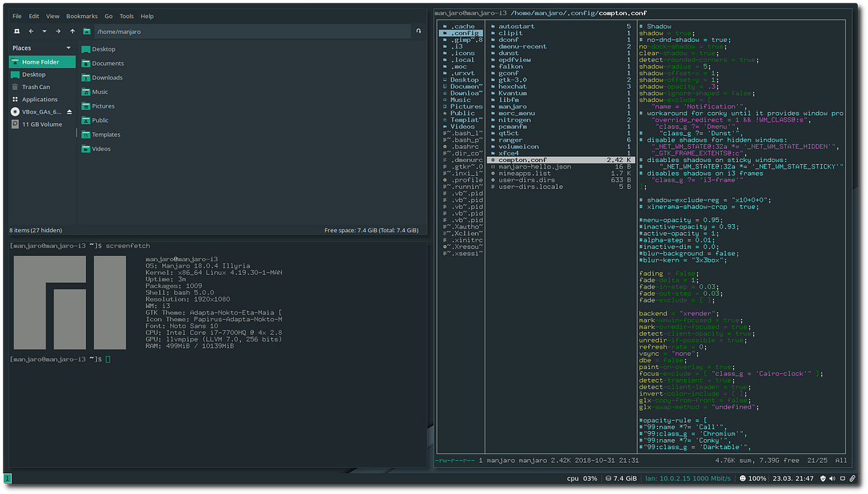Click the Pictures folder icon in the sidebar

[x=87, y=106]
